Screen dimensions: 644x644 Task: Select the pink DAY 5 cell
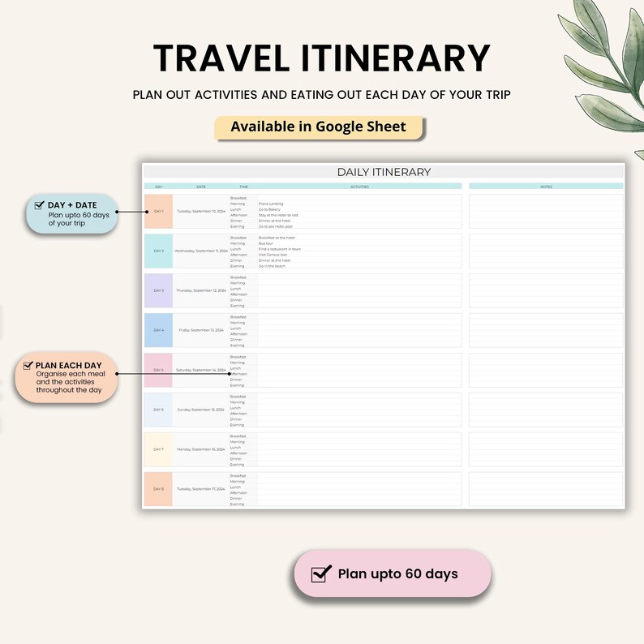(158, 370)
